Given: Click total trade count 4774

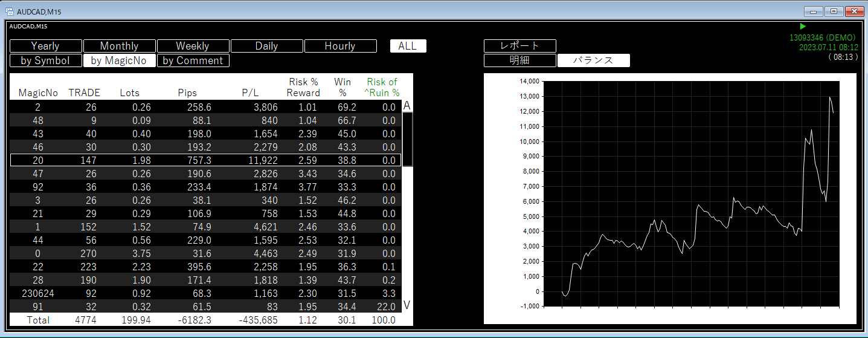Looking at the screenshot, I should (85, 320).
